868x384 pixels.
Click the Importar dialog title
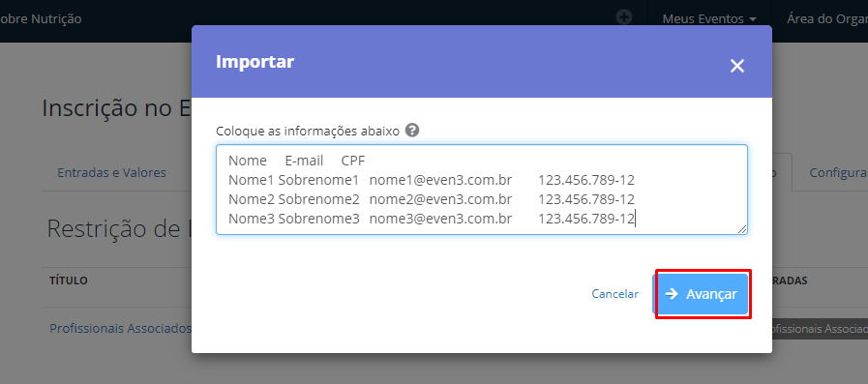tap(255, 61)
